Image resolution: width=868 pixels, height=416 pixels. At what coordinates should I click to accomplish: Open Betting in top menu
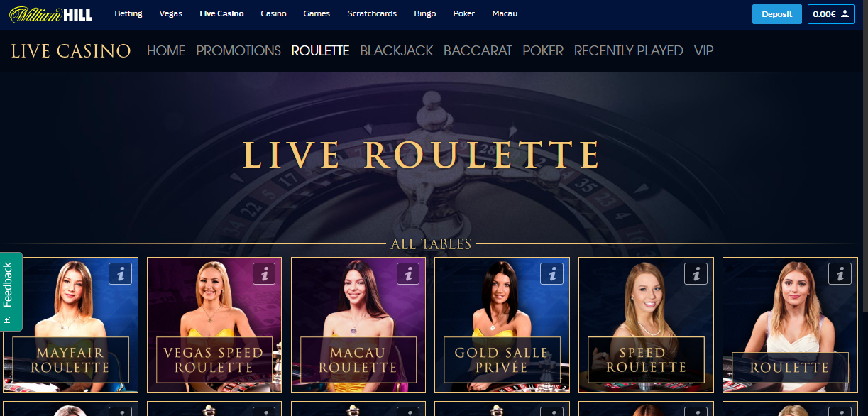(x=128, y=14)
